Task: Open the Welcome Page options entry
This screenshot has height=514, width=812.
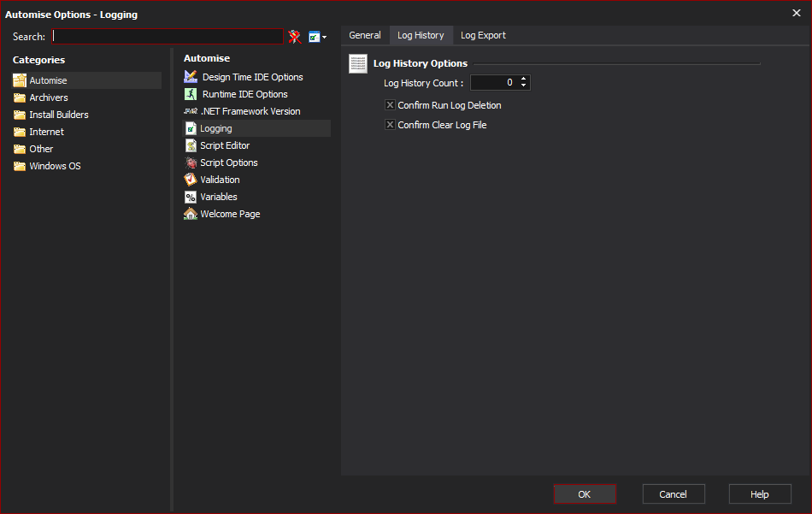Action: tap(231, 214)
